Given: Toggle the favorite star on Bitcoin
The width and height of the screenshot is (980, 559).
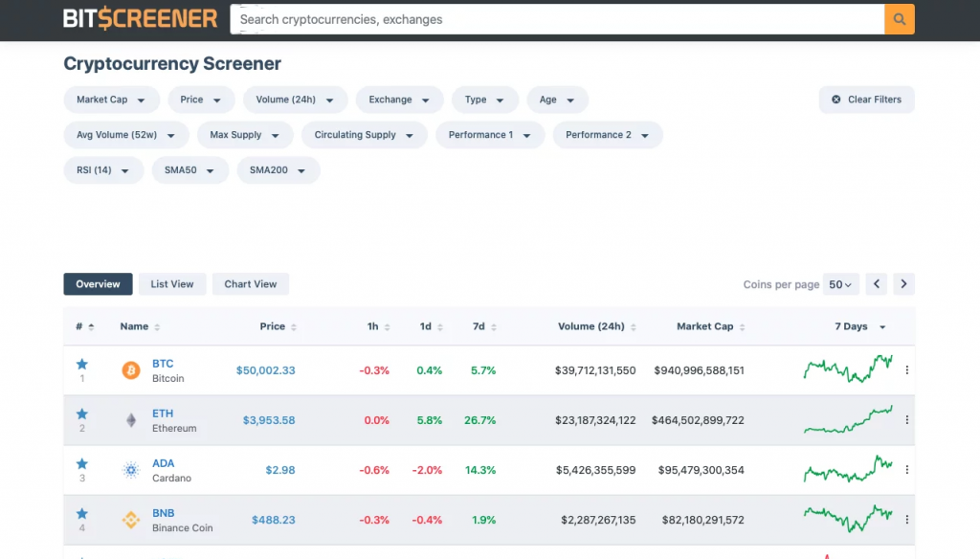Looking at the screenshot, I should pyautogui.click(x=81, y=363).
